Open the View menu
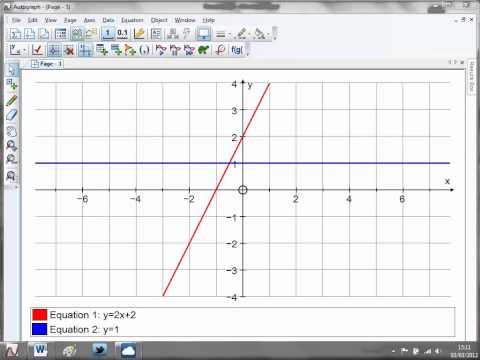 [51, 20]
